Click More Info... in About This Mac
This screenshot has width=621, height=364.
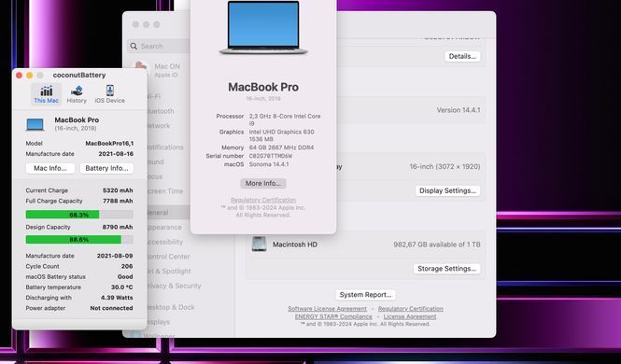coord(263,183)
